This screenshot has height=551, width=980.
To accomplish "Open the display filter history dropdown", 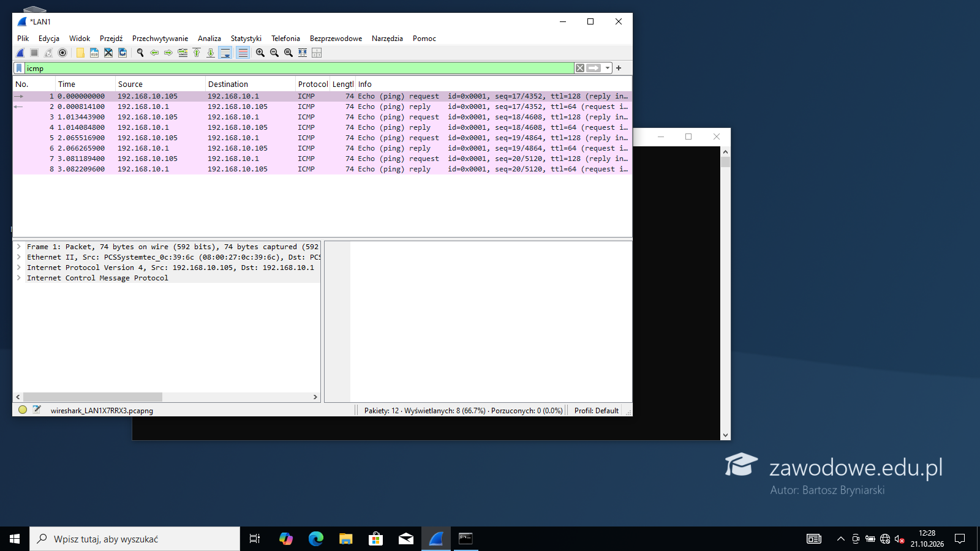I will [x=608, y=68].
